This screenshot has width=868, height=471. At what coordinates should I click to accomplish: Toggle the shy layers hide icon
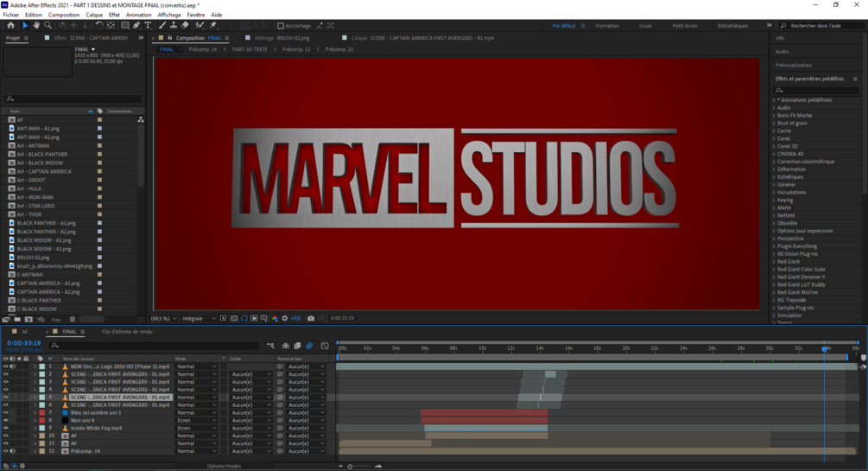[x=286, y=346]
